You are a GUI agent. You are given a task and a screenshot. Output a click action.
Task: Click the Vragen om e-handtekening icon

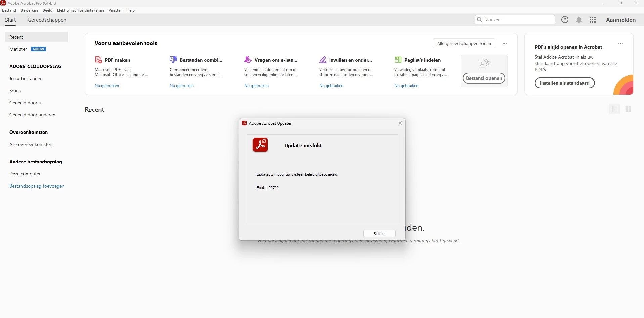point(248,60)
